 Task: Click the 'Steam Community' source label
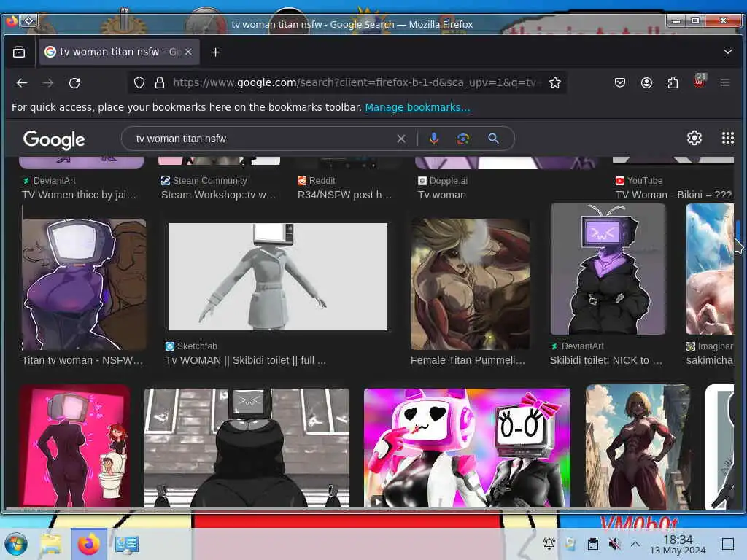[x=209, y=181]
